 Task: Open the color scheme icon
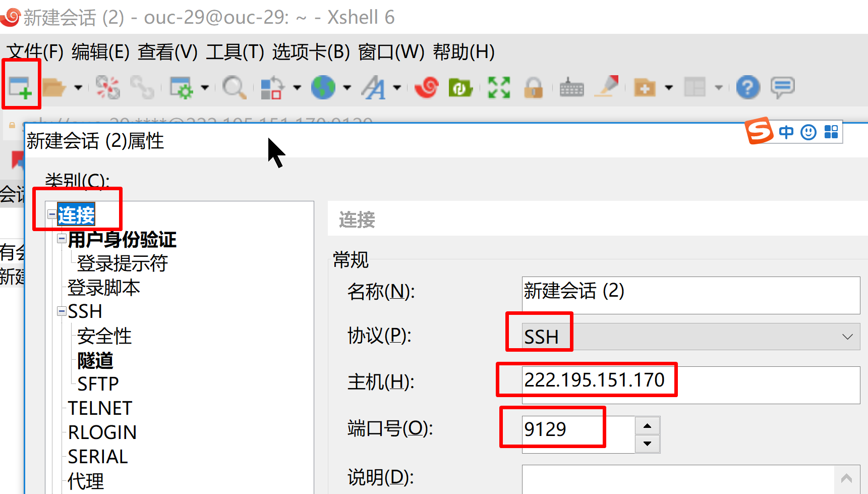272,87
